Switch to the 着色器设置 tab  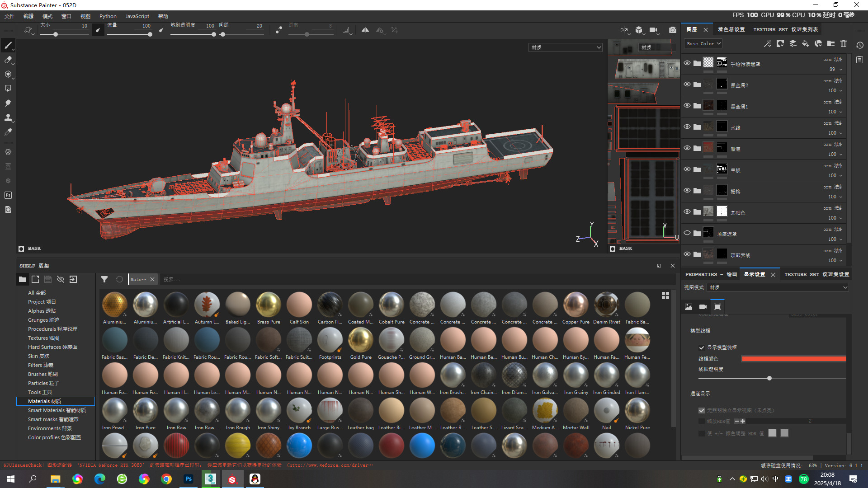(731, 29)
